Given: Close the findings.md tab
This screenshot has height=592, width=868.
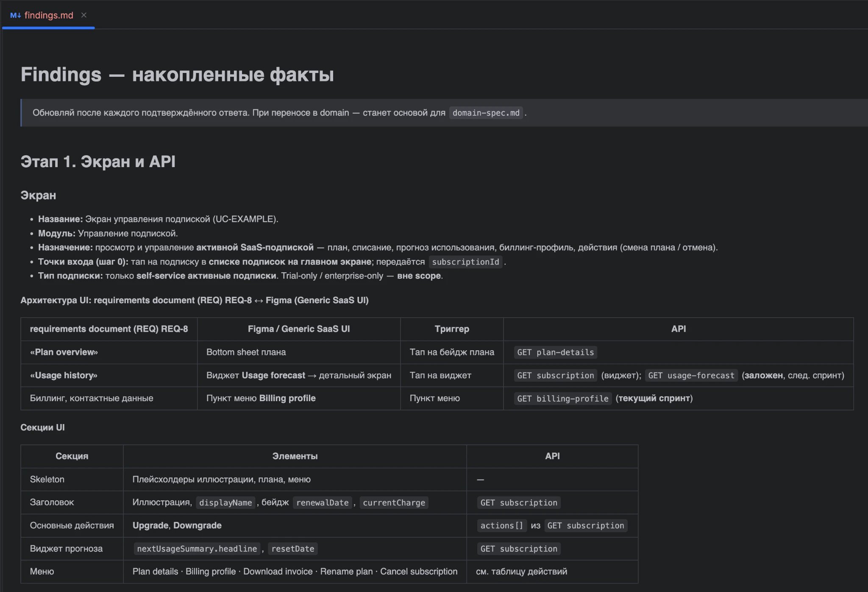Looking at the screenshot, I should pyautogui.click(x=84, y=15).
